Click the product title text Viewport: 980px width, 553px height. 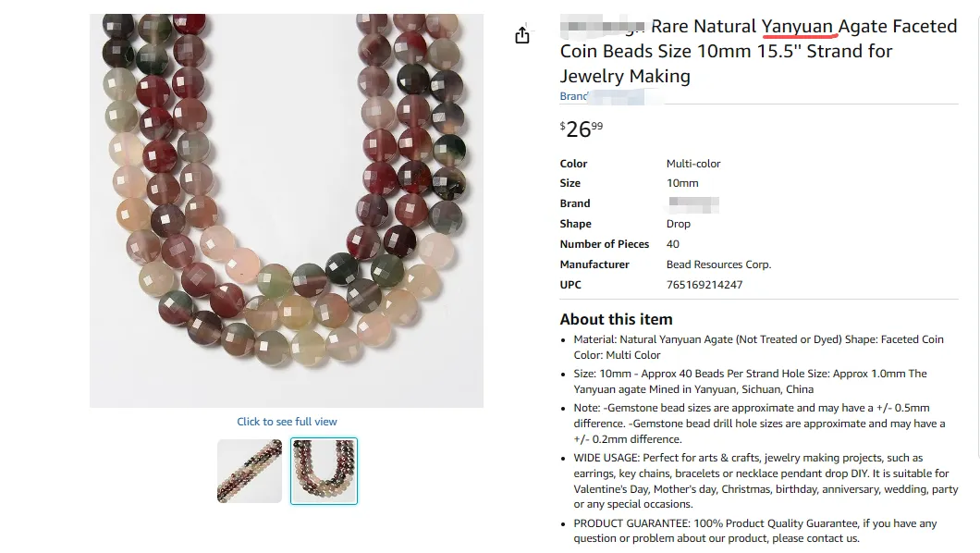click(x=758, y=51)
